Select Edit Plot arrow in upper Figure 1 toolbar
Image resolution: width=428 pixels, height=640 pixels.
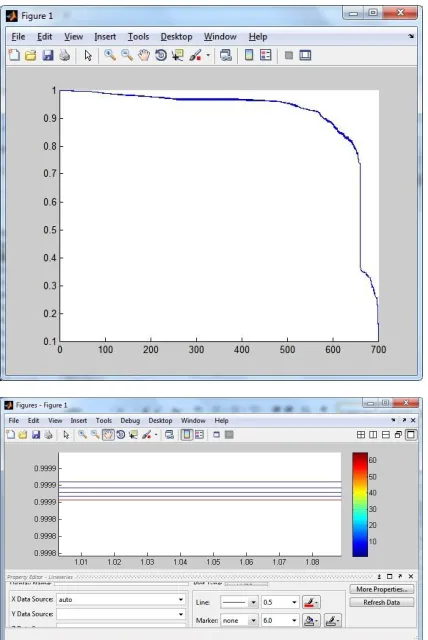click(88, 55)
